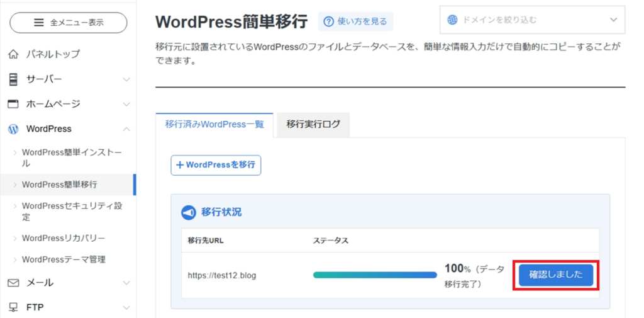This screenshot has width=644, height=318.
Task: Click the WordPress logo icon in sidebar
Action: coord(13,129)
